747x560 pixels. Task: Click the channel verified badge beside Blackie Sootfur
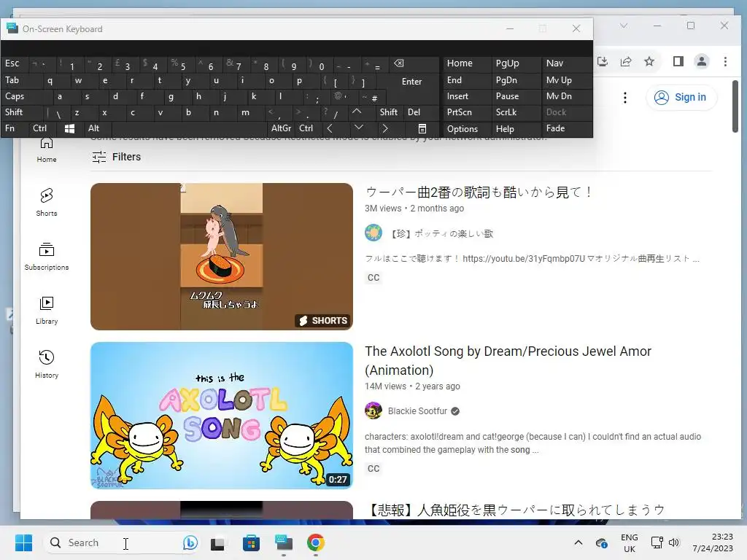click(455, 411)
